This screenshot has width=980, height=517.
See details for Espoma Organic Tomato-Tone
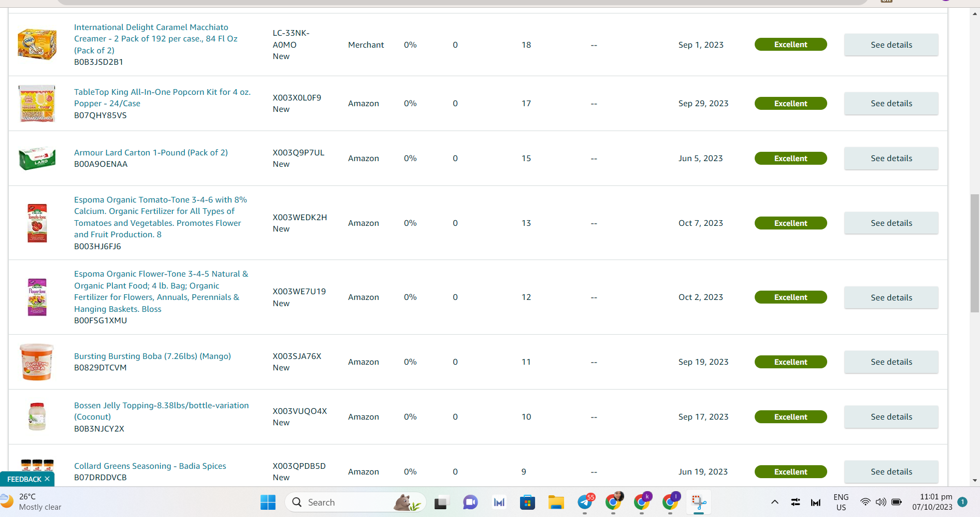(891, 223)
